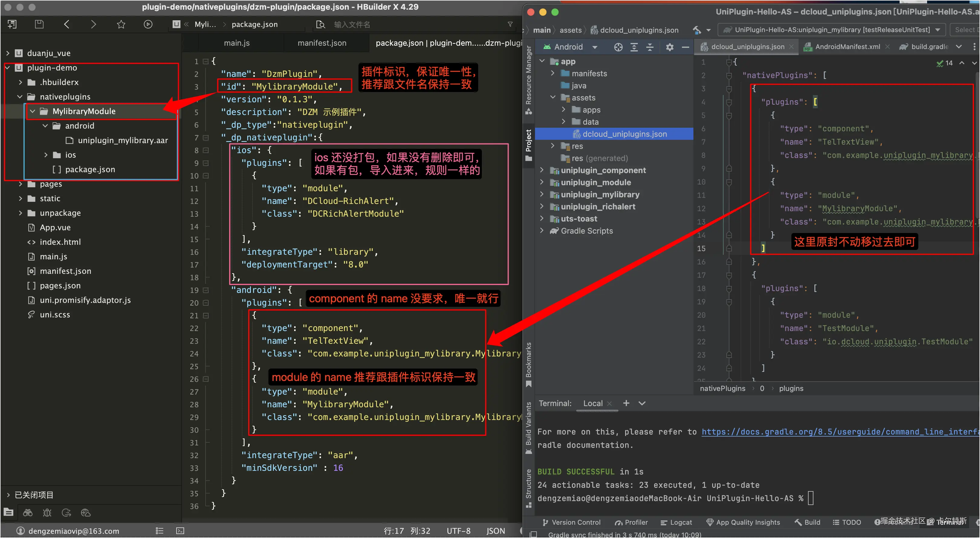
Task: Switch to the AndroidManifest.xml tab
Action: point(847,47)
